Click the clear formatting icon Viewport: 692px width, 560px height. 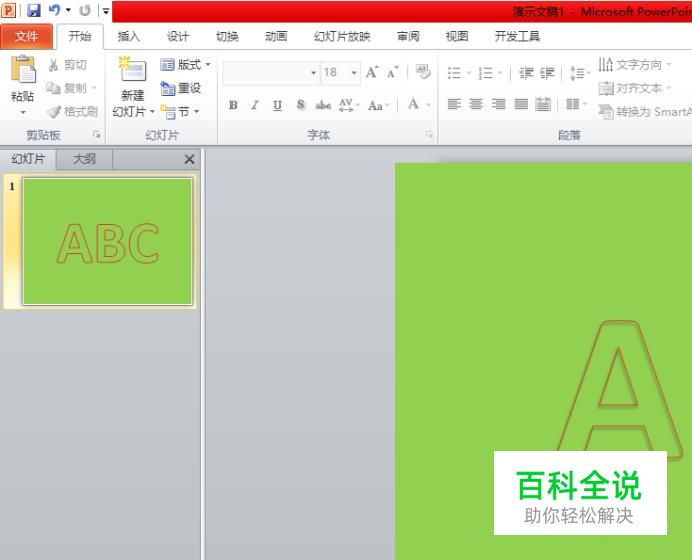coord(423,71)
